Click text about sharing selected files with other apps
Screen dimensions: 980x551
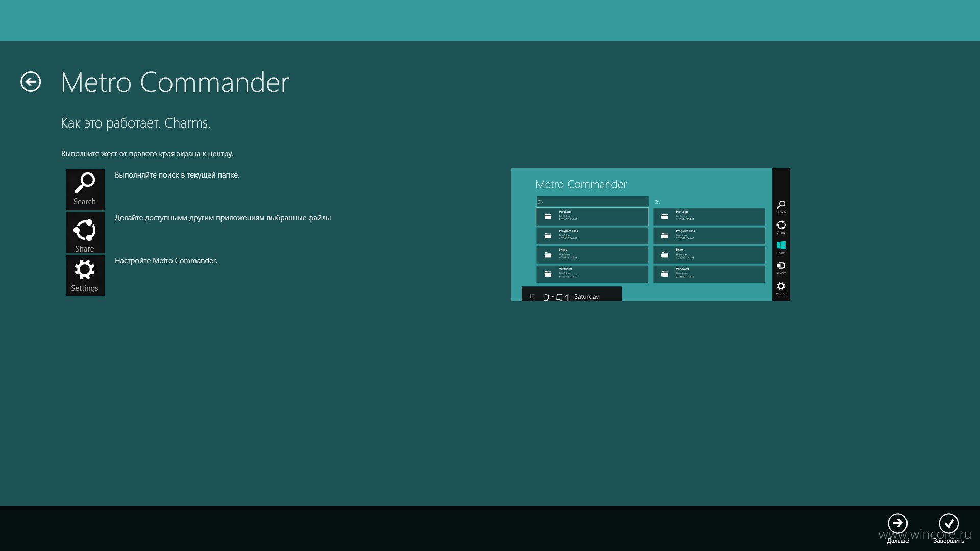(x=223, y=218)
